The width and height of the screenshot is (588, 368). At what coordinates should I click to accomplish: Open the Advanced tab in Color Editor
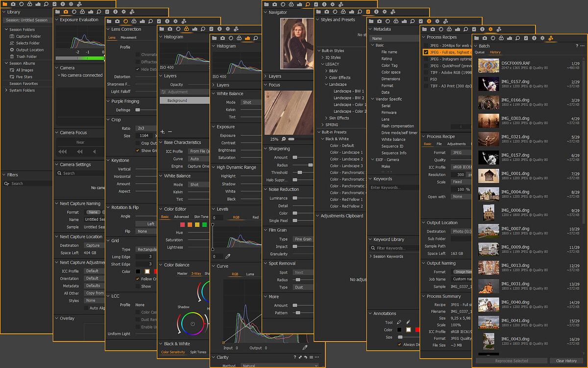(181, 216)
